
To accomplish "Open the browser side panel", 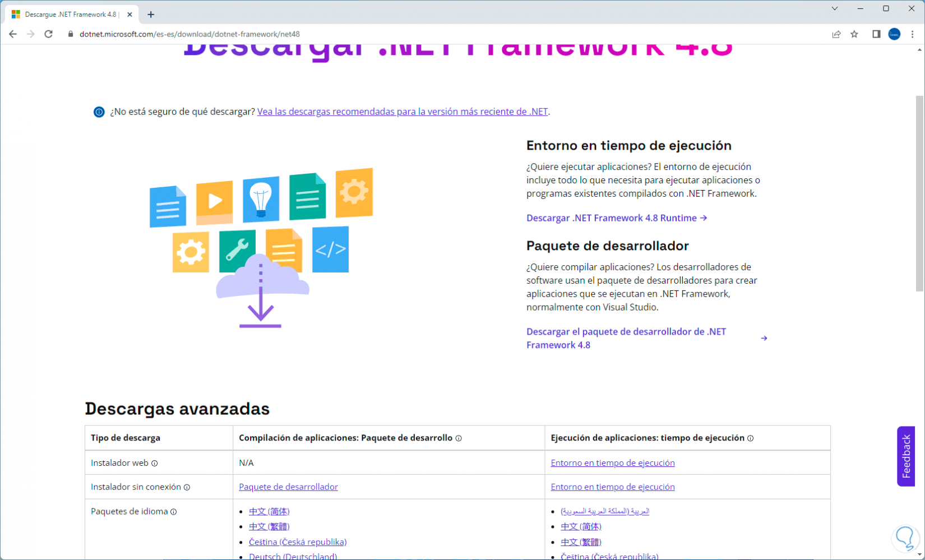I will [876, 34].
